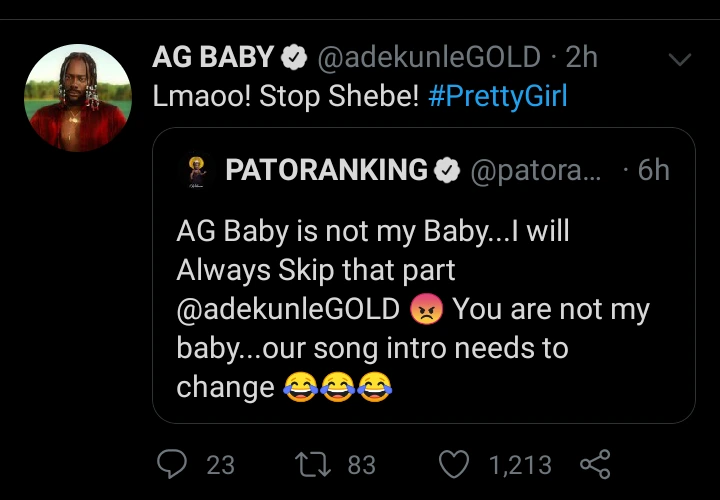
Task: Click the @adekunleGOLD mention in quoted tweet
Action: [x=289, y=310]
